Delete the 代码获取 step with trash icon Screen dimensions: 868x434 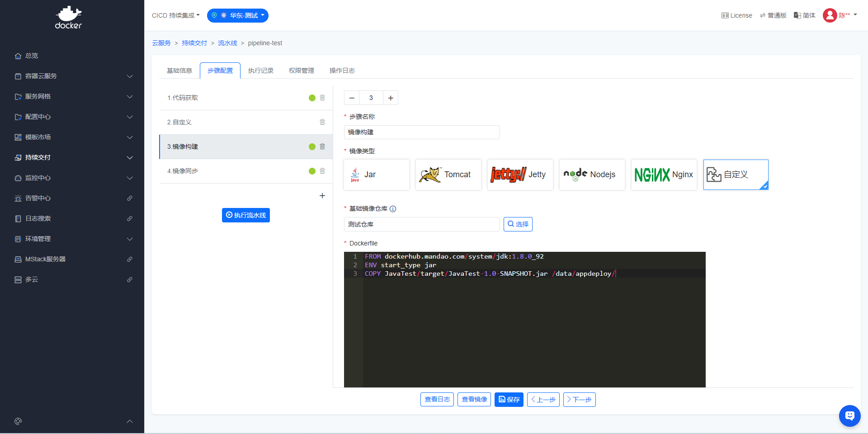[322, 98]
